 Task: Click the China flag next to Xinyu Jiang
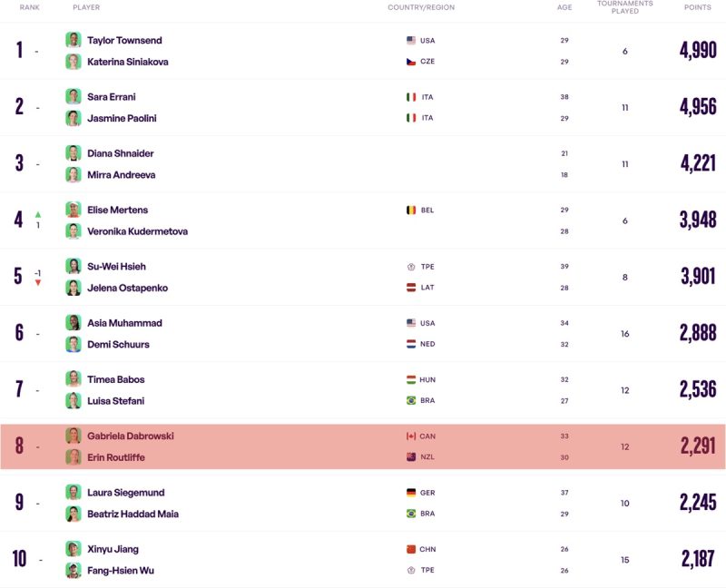411,549
